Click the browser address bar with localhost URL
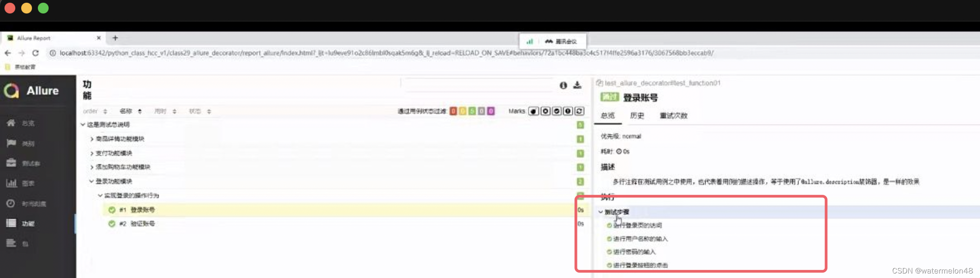Image resolution: width=980 pixels, height=278 pixels. pyautogui.click(x=386, y=53)
